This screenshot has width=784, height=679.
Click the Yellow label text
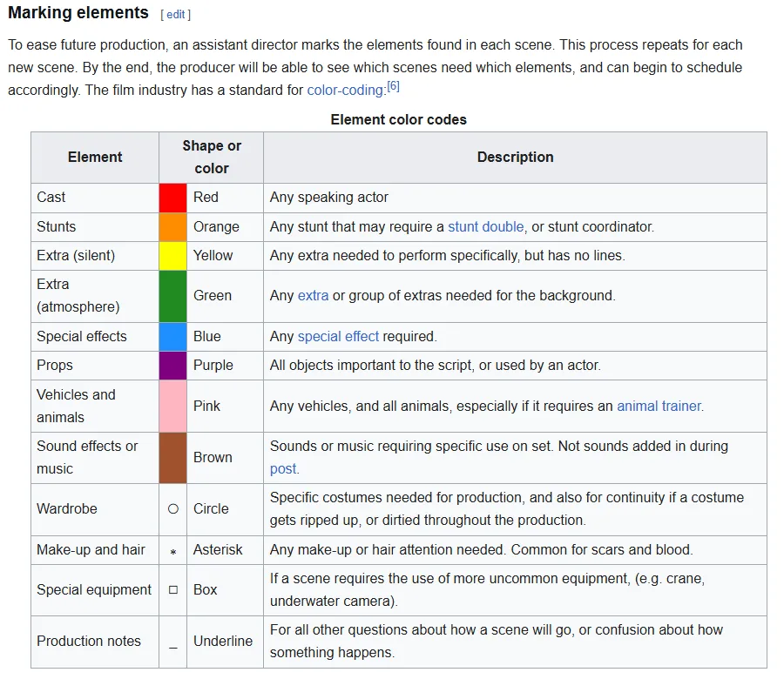[213, 256]
